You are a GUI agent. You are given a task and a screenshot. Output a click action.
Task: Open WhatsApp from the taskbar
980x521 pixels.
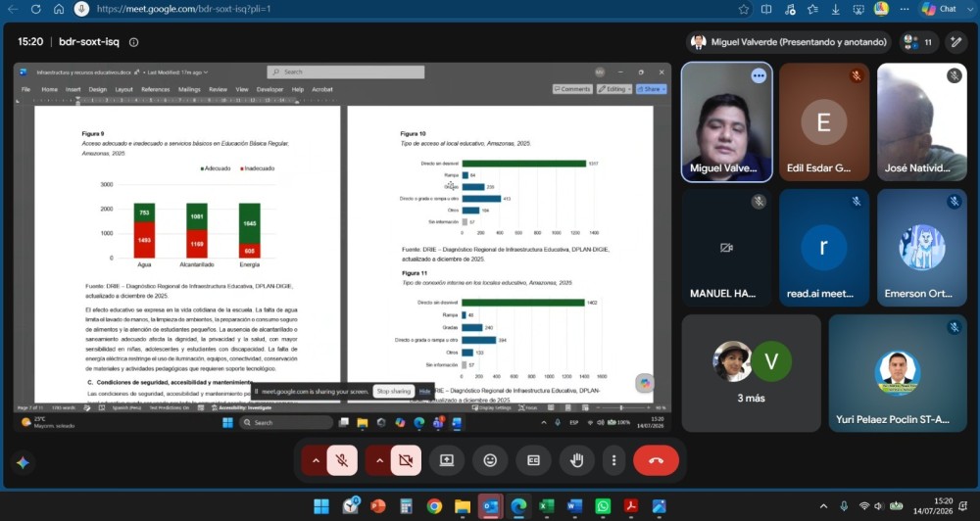[603, 506]
